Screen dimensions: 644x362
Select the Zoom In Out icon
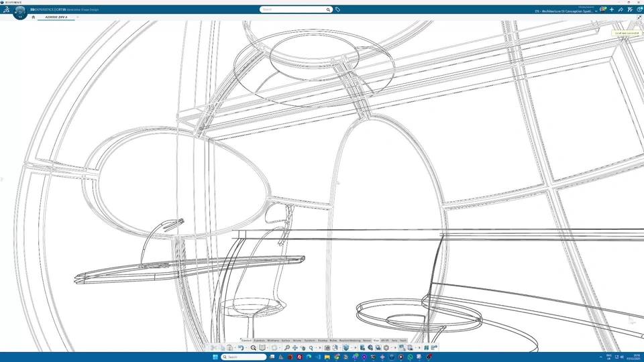click(x=311, y=348)
